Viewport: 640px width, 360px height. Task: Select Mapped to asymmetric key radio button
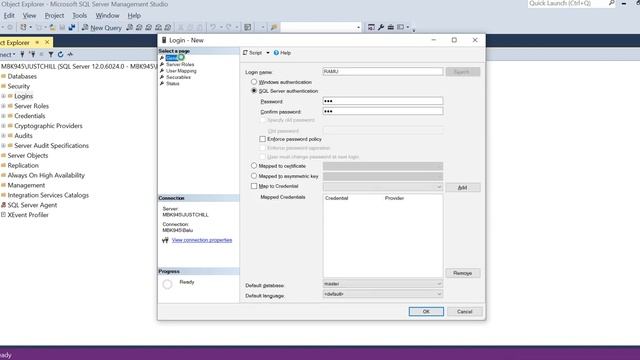click(254, 176)
